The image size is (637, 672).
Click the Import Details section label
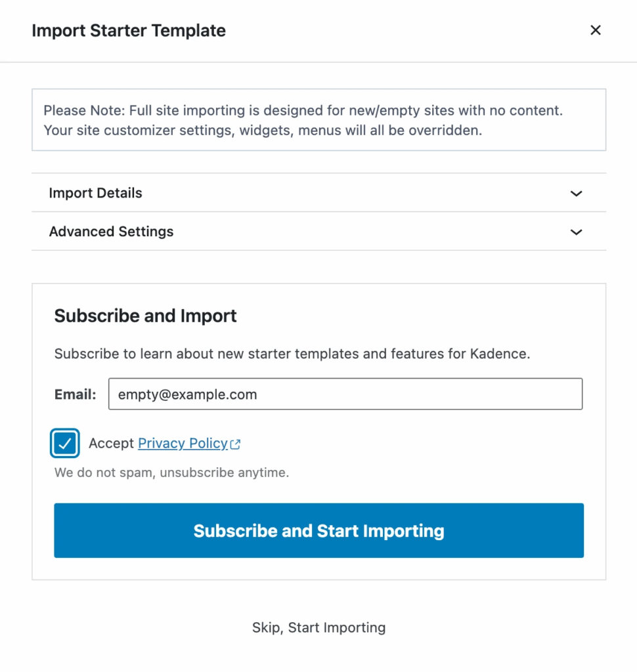coord(95,193)
